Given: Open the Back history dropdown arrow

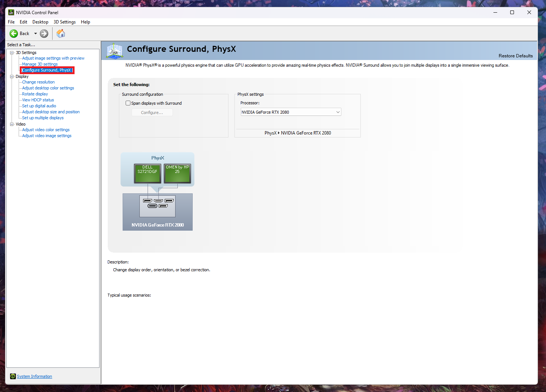Looking at the screenshot, I should 35,34.
